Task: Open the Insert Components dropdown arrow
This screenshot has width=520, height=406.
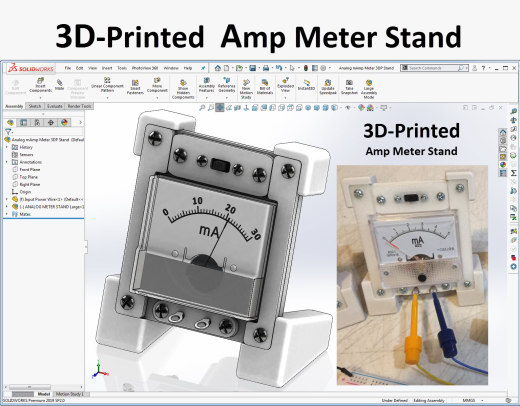Action: (41, 98)
